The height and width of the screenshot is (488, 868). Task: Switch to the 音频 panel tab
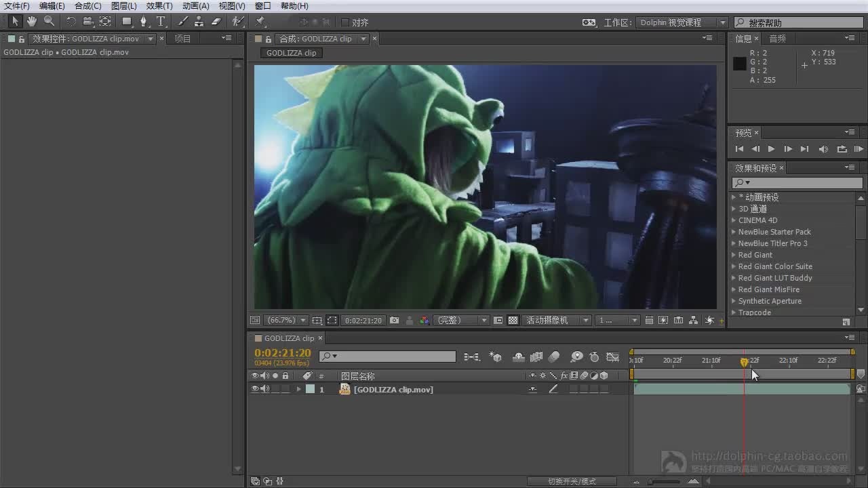(777, 39)
